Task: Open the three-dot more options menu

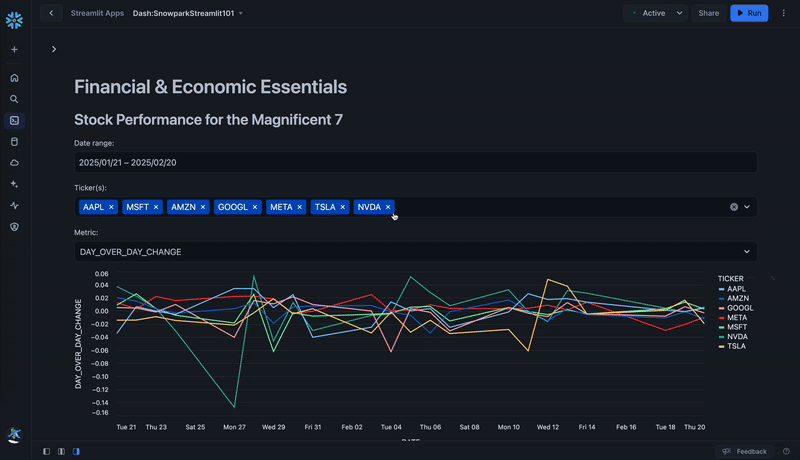Action: (784, 13)
